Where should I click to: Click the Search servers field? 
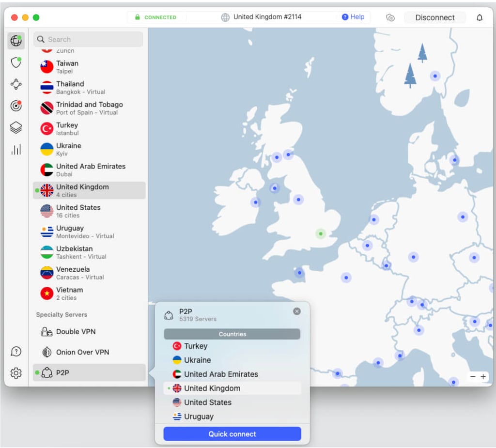(x=88, y=39)
